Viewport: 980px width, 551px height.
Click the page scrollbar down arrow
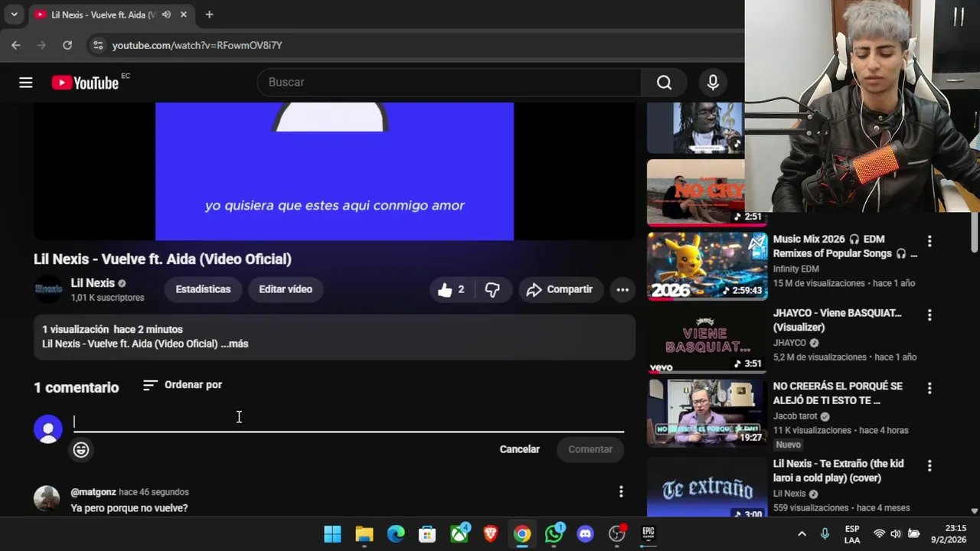tap(975, 510)
